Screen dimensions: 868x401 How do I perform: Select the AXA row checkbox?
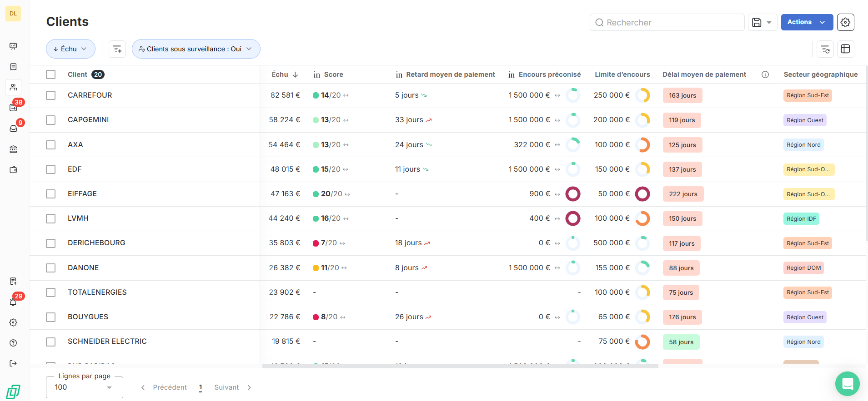point(50,144)
